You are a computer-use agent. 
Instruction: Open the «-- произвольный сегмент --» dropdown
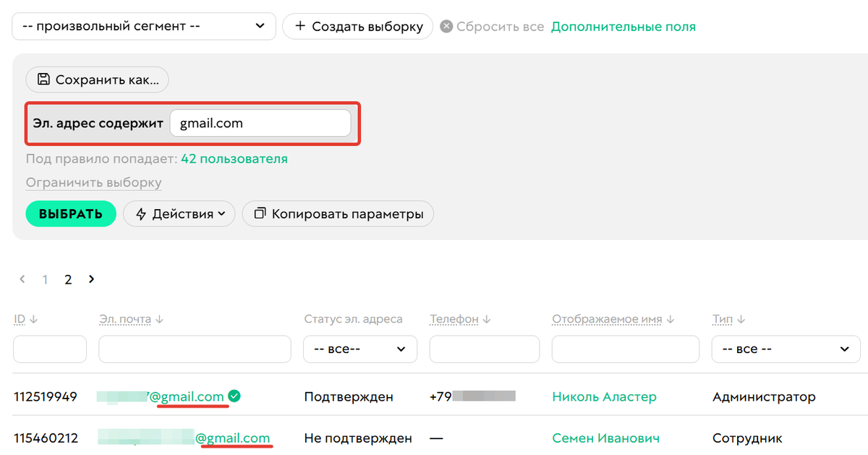144,26
